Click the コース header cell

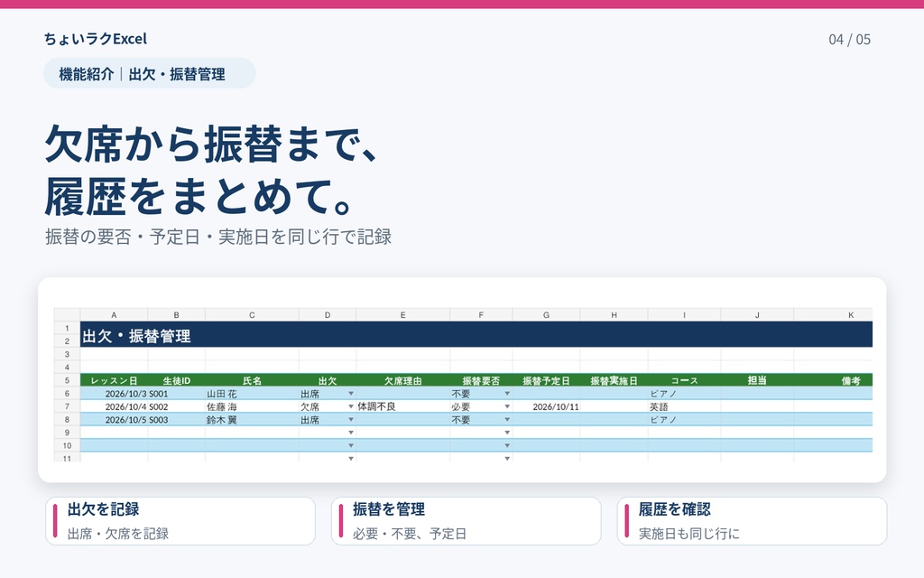click(x=684, y=380)
